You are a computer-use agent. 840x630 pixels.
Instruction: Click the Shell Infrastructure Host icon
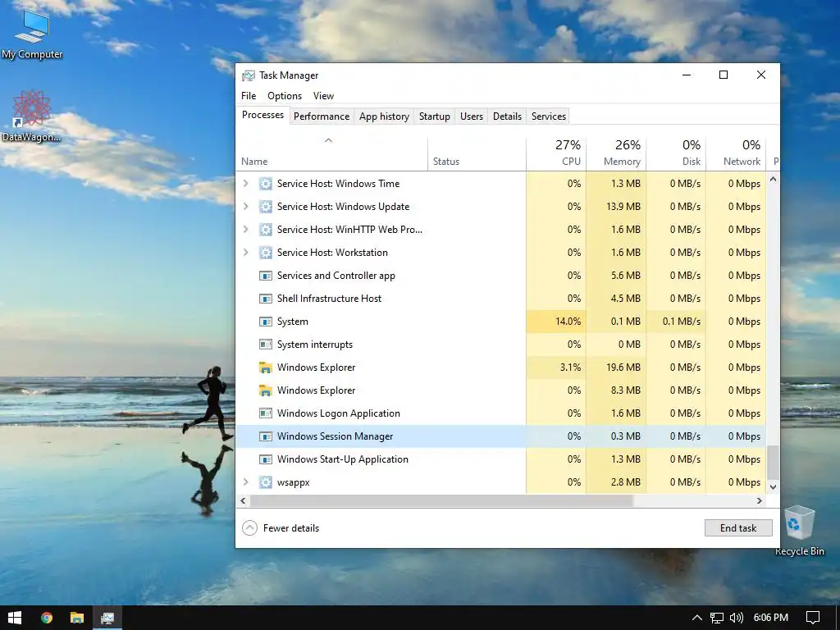click(x=265, y=299)
